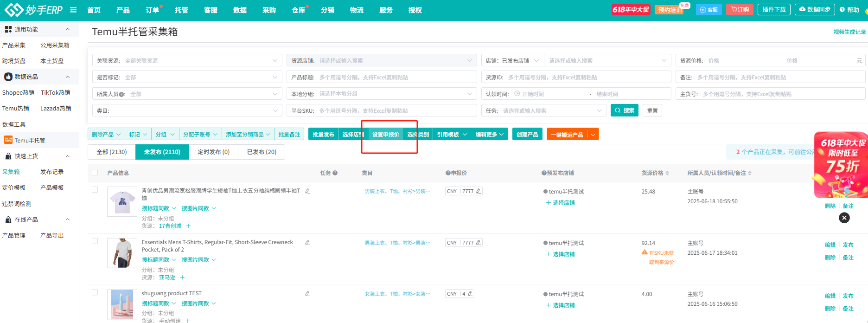Open the 关联货源 dropdown

tap(187, 60)
